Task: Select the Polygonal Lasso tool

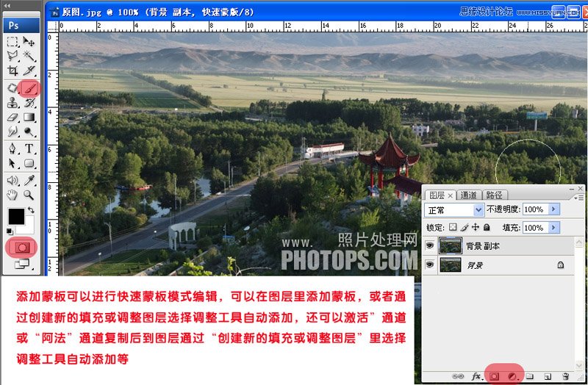Action: tap(12, 56)
